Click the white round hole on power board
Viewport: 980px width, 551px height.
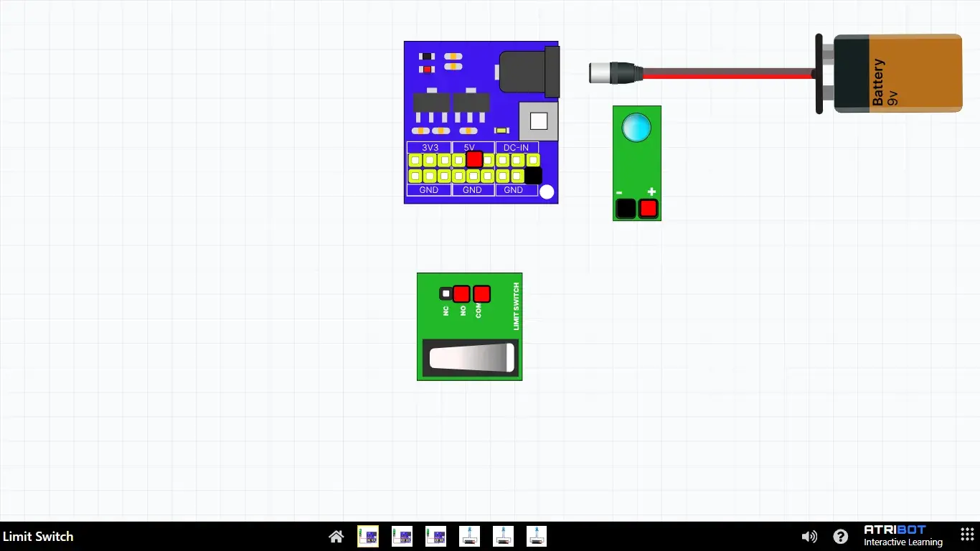(x=547, y=192)
